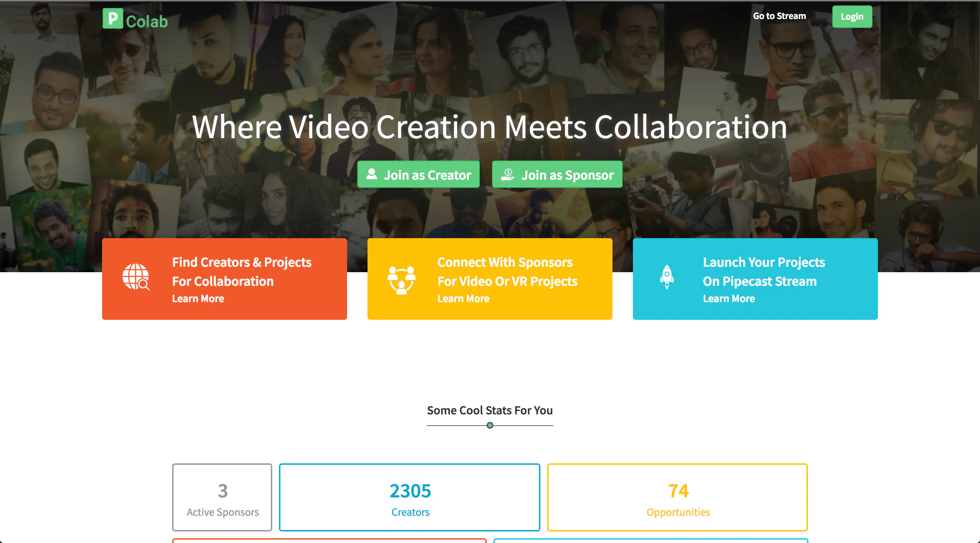
Task: Click the Find Creators & Projects heading
Action: coord(242,271)
